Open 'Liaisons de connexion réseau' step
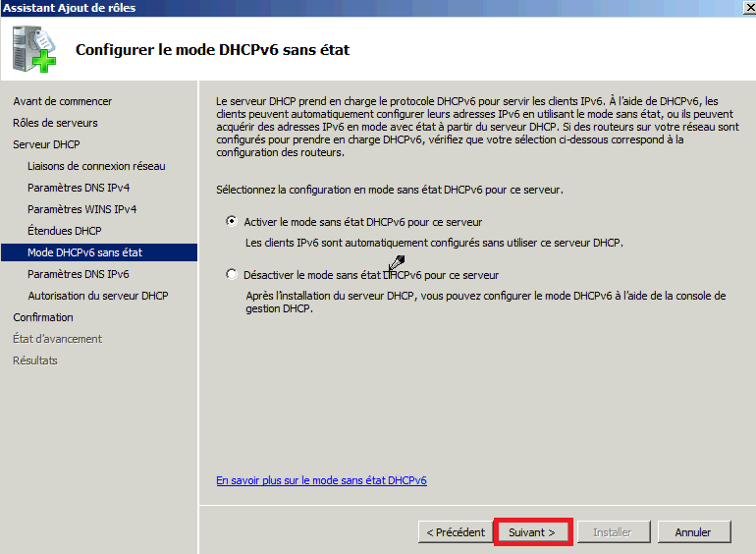The image size is (756, 554). (96, 166)
